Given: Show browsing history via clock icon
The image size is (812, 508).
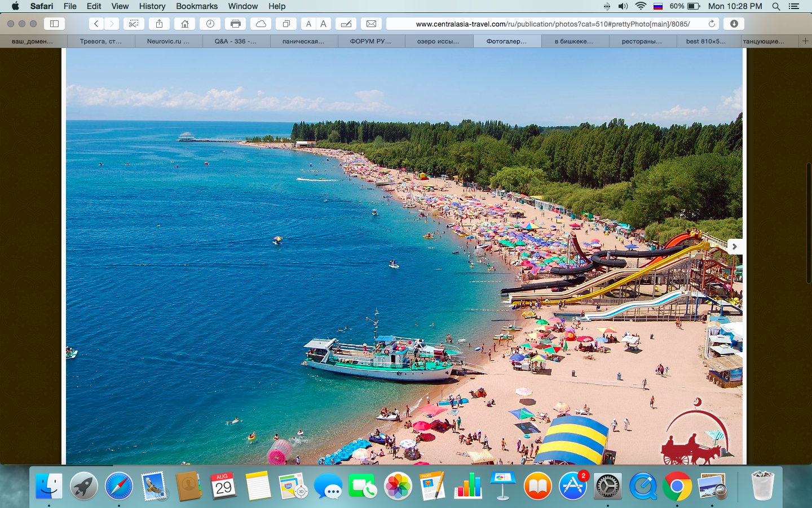Looking at the screenshot, I should 210,24.
